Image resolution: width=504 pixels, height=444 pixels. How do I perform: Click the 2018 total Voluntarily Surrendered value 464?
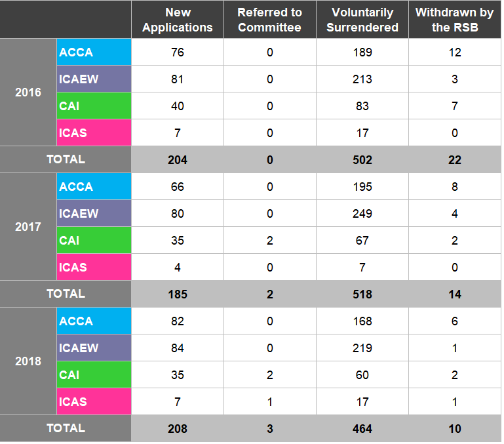(362, 429)
